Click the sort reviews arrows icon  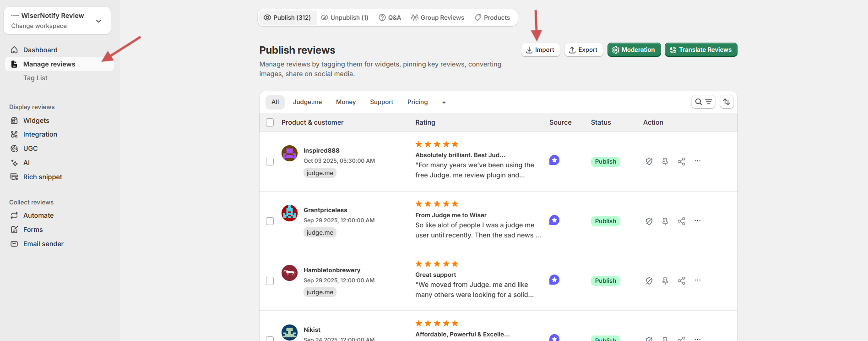point(727,102)
